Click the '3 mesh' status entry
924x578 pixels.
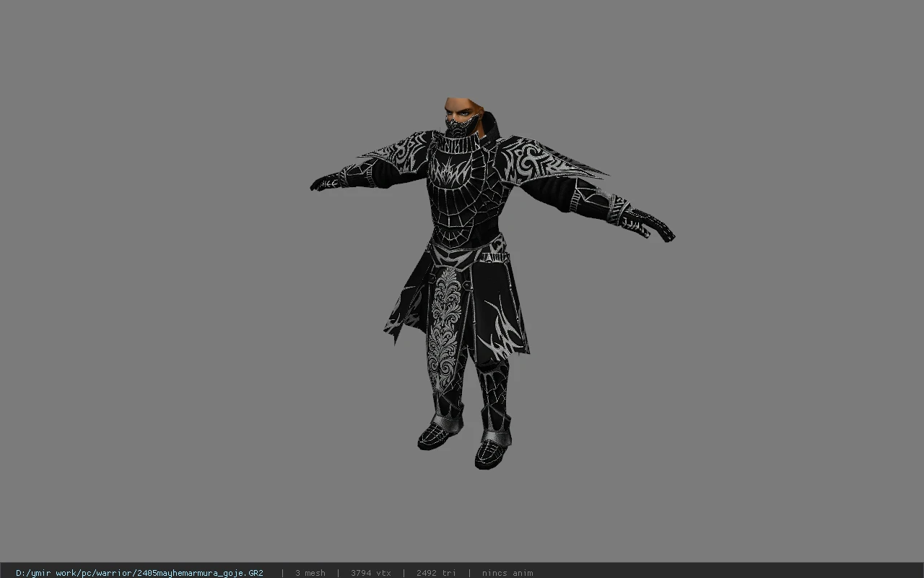tap(310, 573)
